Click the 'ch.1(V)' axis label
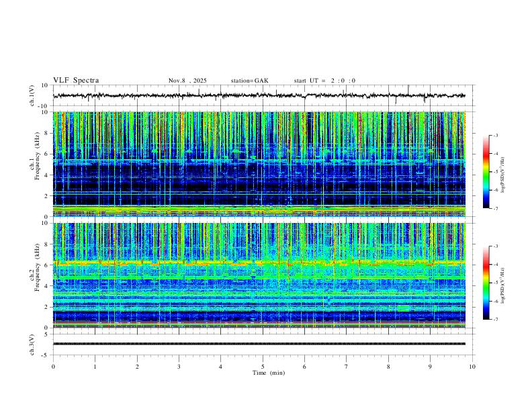This screenshot has height=411, width=532. 32,95
